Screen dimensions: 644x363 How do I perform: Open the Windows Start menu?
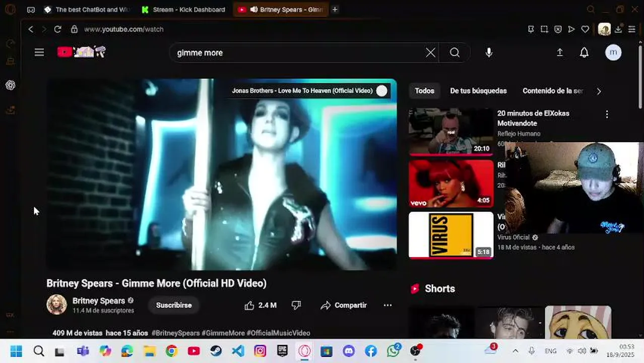16,351
